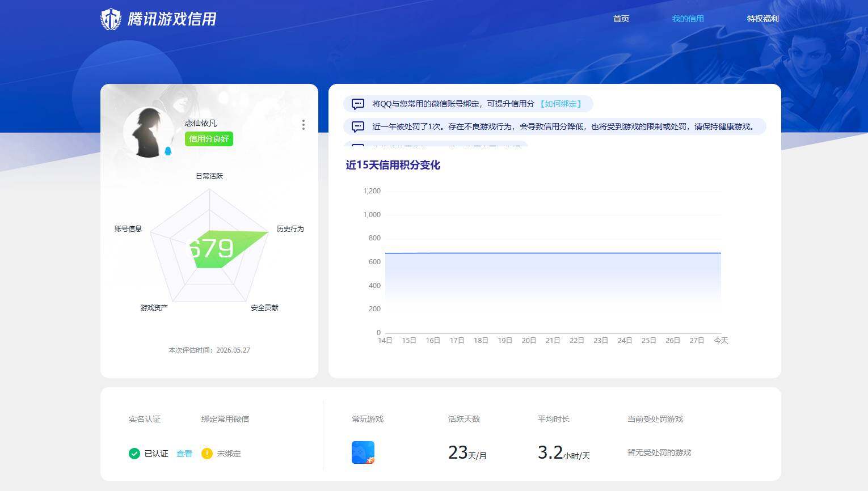Click the username 恋仙依凡
Viewport: 868px width, 491px height.
tap(201, 123)
